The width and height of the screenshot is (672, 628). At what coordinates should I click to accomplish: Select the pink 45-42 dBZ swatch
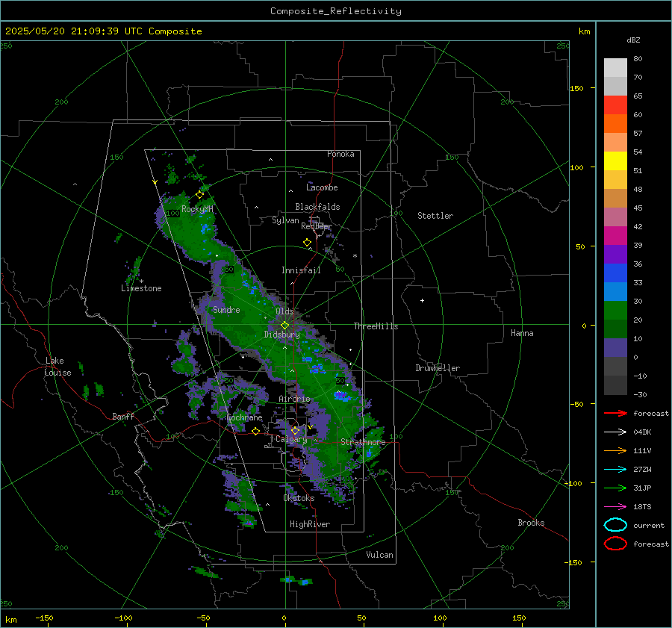(615, 217)
